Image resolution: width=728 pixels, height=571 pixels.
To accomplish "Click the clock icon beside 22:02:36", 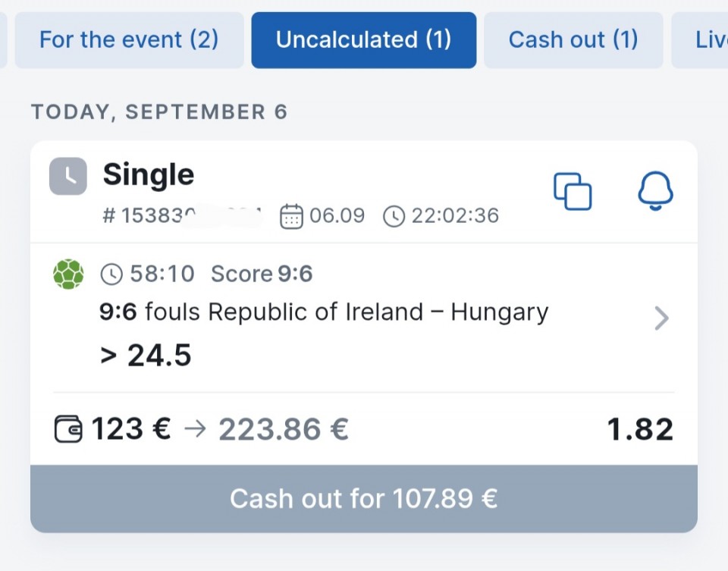I will (394, 216).
